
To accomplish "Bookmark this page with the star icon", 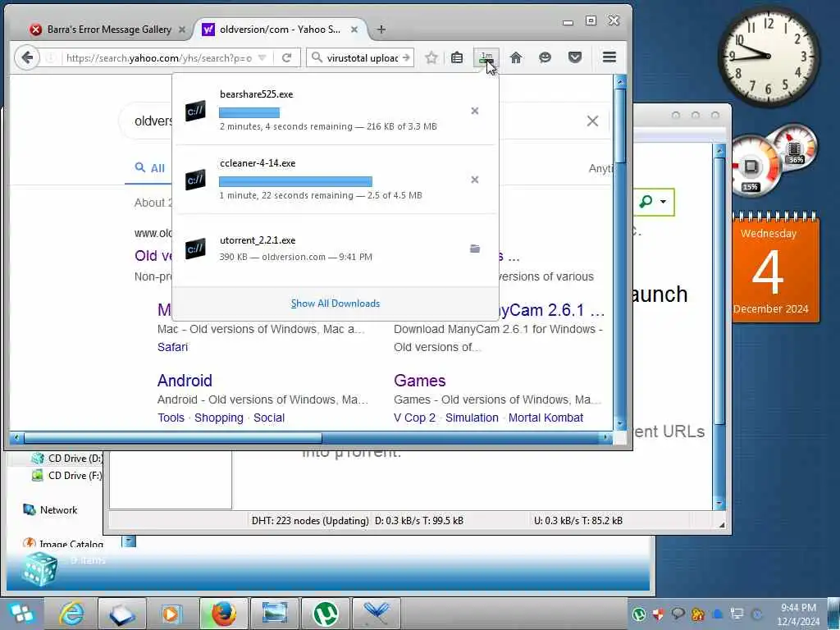I will [431, 57].
